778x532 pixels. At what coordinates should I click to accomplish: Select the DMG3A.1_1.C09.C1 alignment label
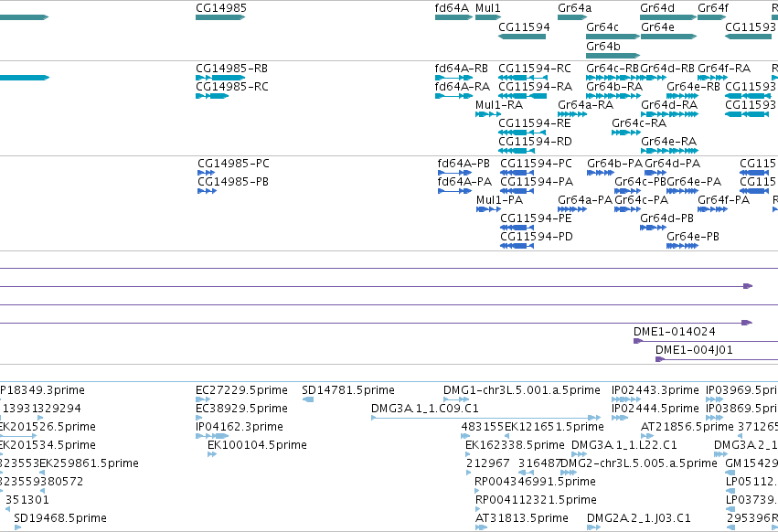425,409
